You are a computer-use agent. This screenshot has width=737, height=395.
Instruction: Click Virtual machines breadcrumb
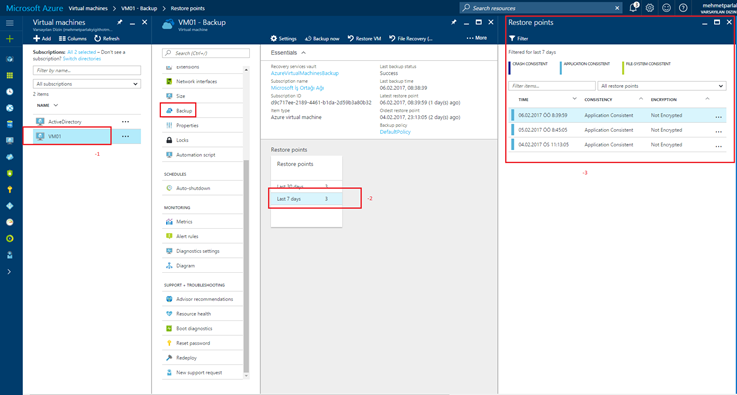[x=88, y=8]
